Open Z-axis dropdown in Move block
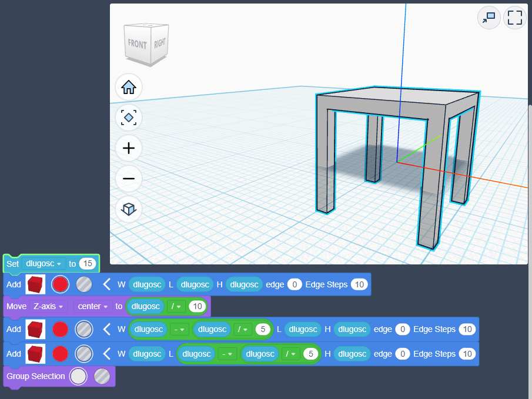 tap(48, 306)
